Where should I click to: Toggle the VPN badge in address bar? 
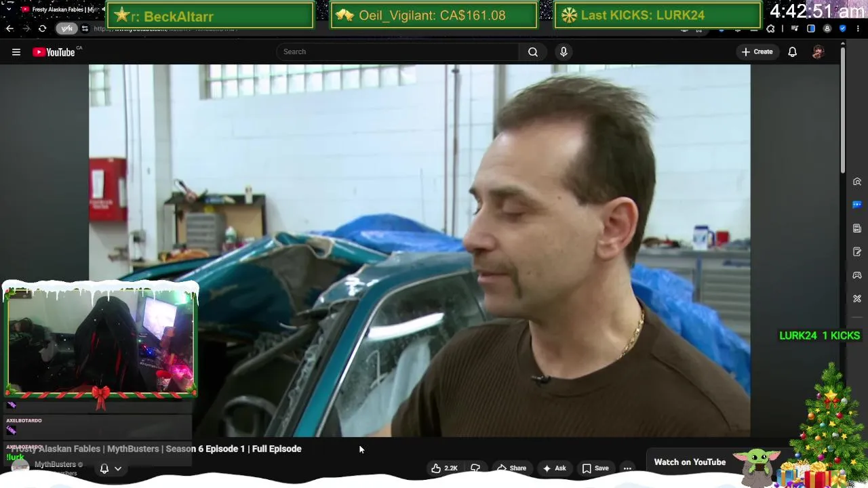click(x=66, y=28)
